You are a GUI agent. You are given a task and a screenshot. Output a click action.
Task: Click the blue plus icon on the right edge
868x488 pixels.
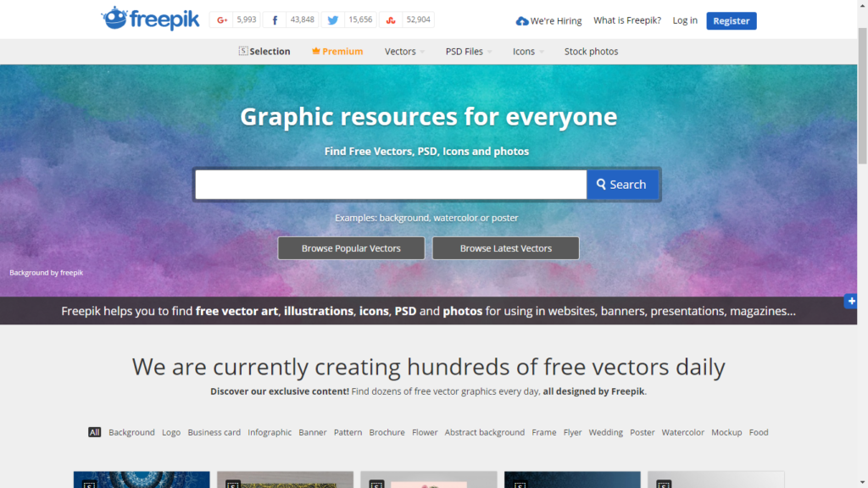[850, 301]
